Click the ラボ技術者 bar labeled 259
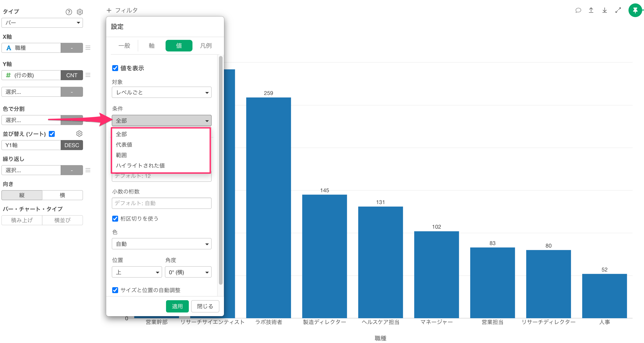The width and height of the screenshot is (644, 343). (x=268, y=207)
